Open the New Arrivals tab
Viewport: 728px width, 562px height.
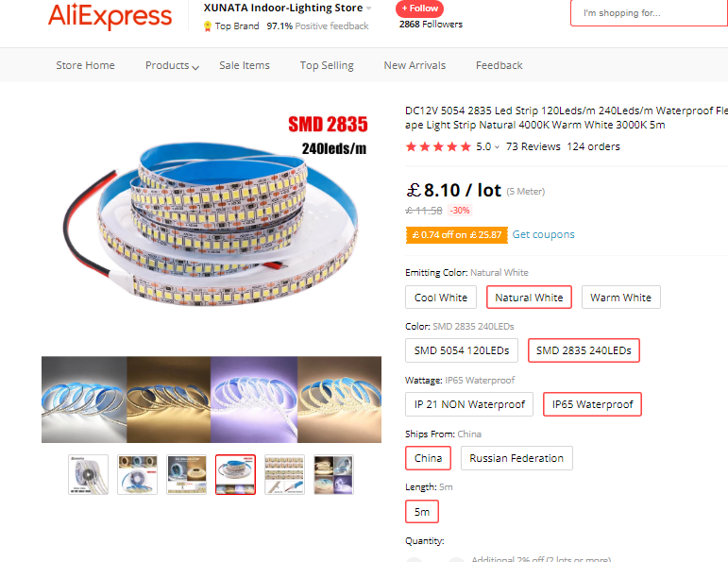[415, 65]
